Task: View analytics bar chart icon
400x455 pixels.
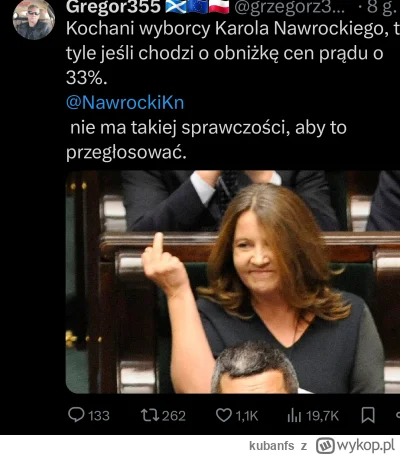Action: click(x=294, y=416)
